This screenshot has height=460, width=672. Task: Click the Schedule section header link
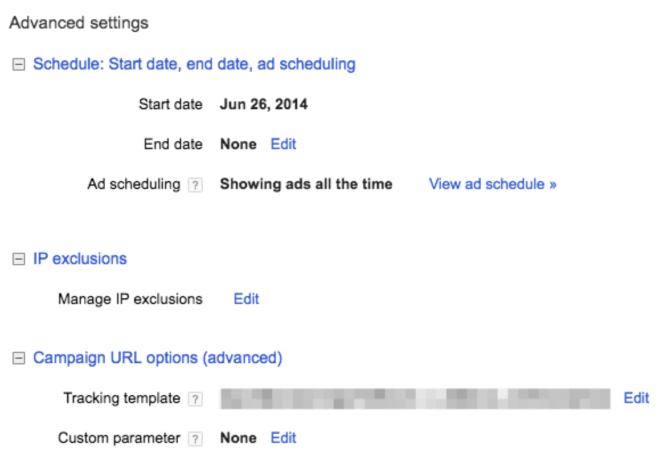coord(194,64)
